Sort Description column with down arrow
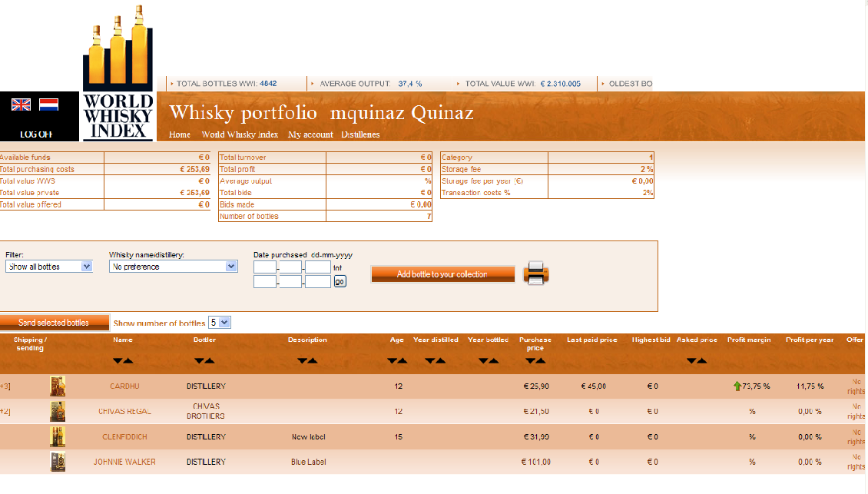 click(302, 360)
